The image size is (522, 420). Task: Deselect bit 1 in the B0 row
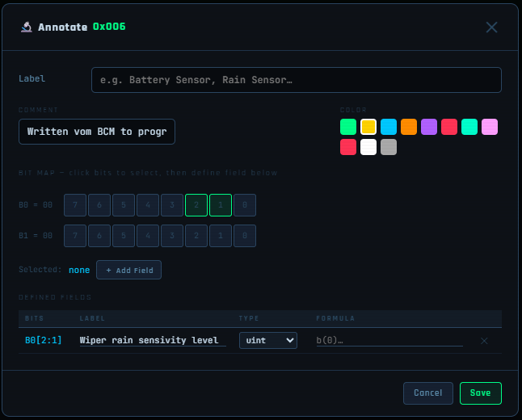221,205
